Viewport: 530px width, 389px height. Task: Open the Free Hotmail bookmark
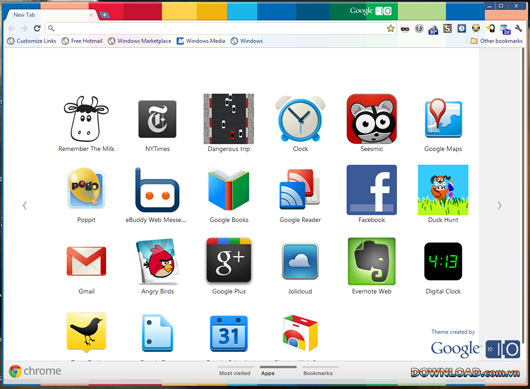(x=82, y=41)
